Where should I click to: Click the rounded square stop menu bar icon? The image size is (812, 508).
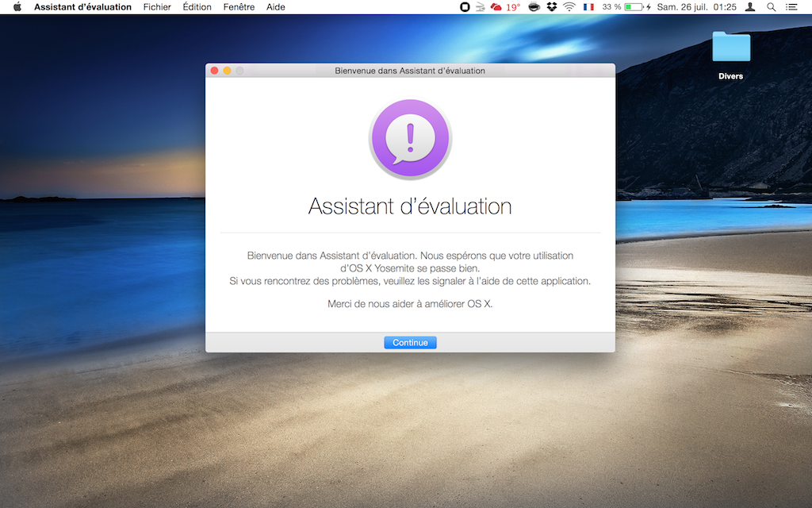[465, 6]
